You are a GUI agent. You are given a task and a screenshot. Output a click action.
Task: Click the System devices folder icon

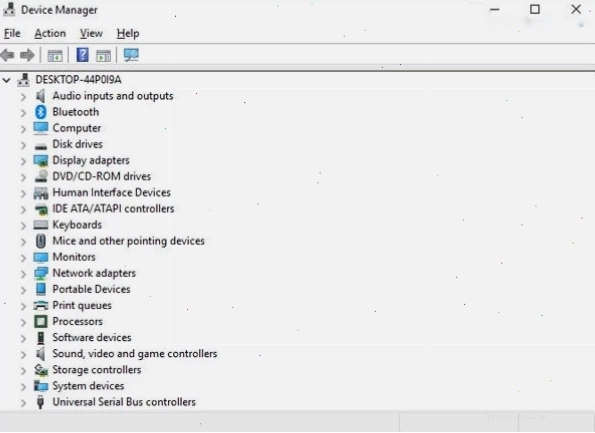41,386
